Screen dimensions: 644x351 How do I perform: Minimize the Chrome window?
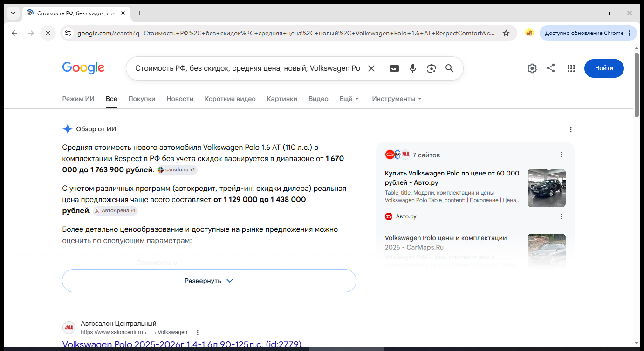click(x=587, y=13)
